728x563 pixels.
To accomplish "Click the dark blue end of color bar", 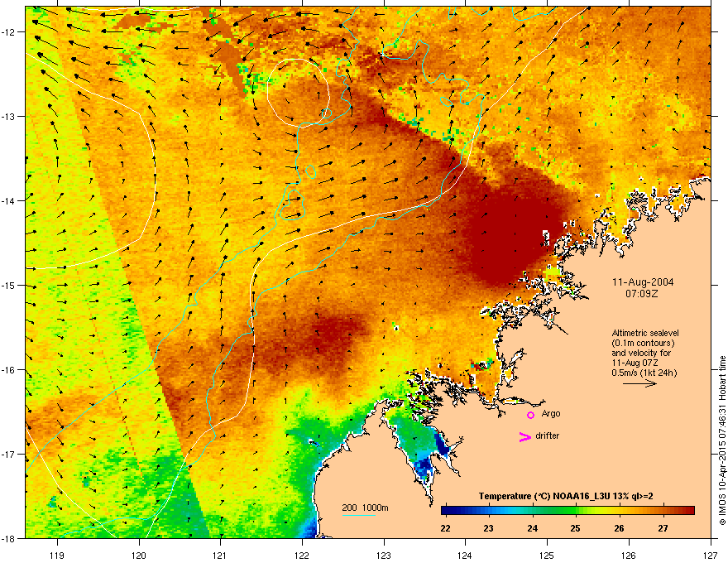I will [446, 510].
